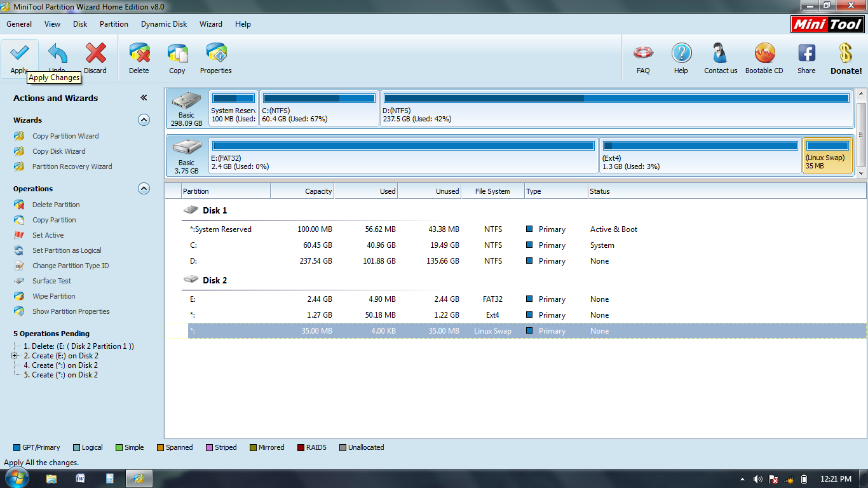The image size is (868, 488).
Task: Click the Contact us icon
Action: tap(721, 53)
